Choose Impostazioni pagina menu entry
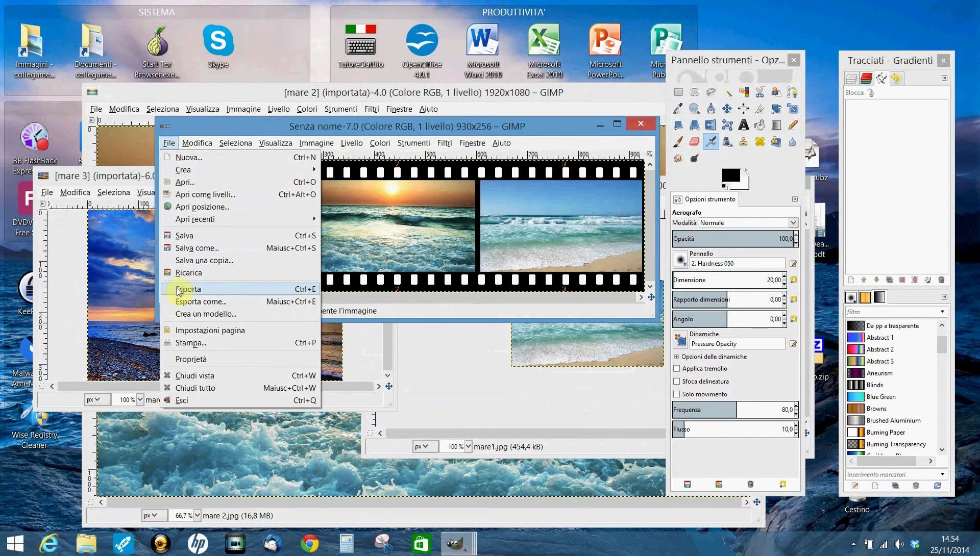The image size is (980, 556). 240,331
